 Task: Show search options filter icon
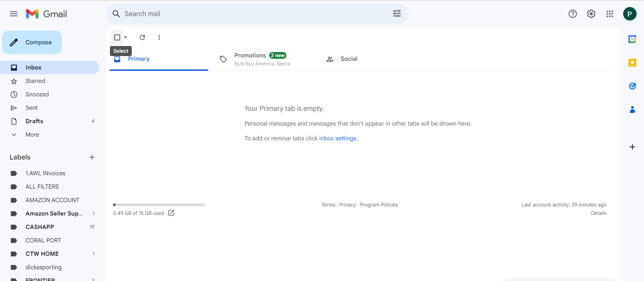click(397, 14)
